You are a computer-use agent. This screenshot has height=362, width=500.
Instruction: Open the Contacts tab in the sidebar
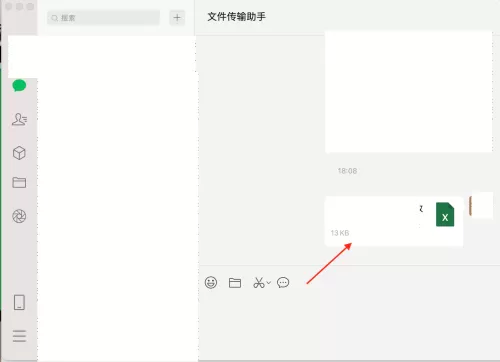[19, 119]
